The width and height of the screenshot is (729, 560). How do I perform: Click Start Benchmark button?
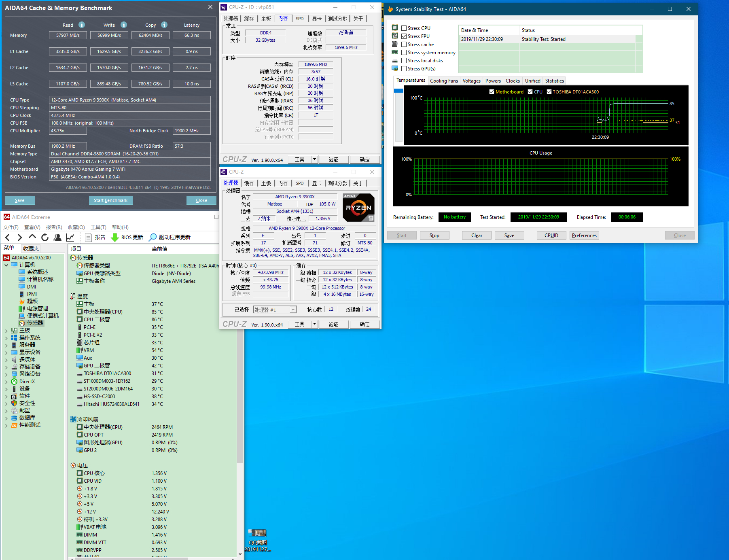110,200
